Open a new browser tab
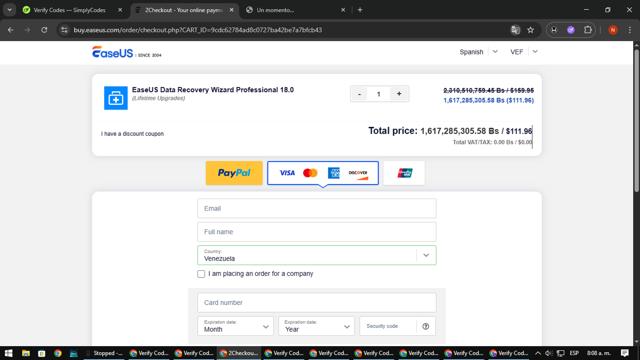 click(360, 10)
